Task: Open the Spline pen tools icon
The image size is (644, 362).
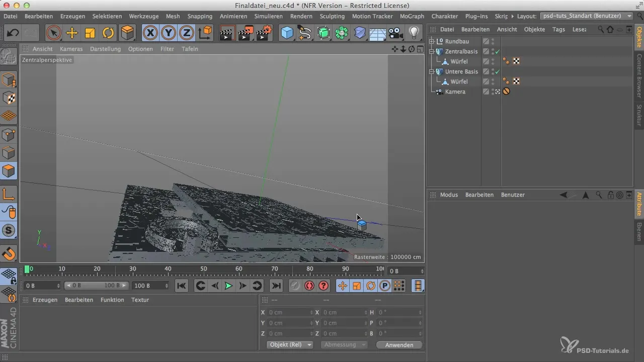Action: tap(305, 33)
